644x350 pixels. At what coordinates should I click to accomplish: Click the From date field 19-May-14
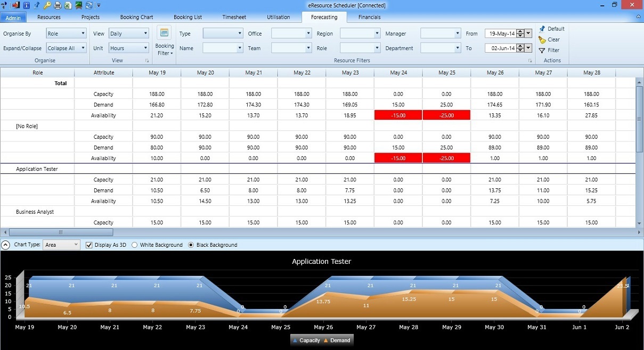500,34
